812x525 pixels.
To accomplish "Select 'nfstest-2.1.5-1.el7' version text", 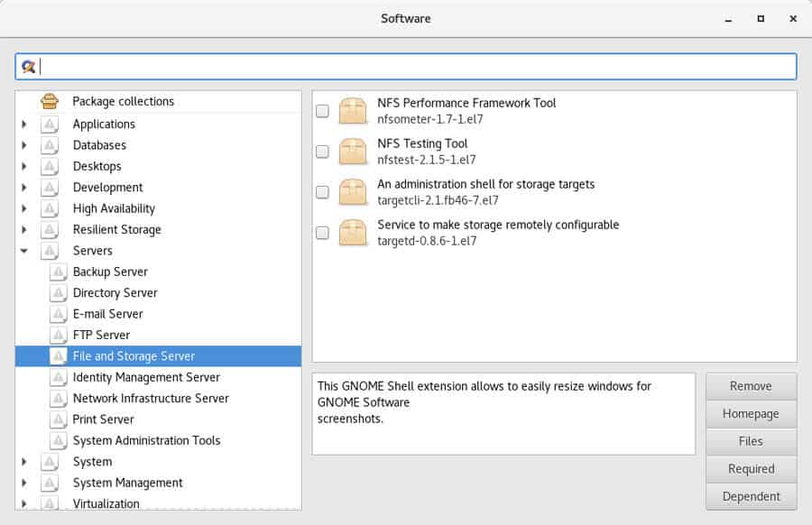I will point(427,160).
